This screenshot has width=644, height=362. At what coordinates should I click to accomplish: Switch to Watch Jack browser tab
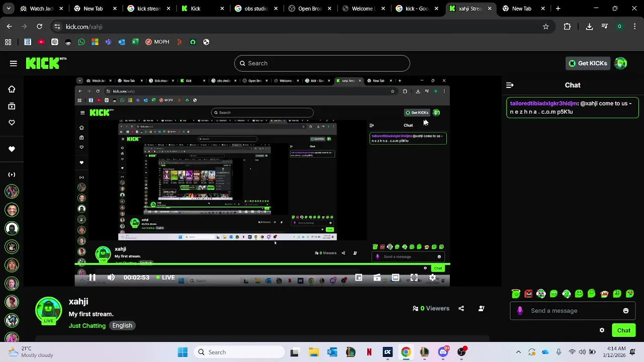pos(41,9)
